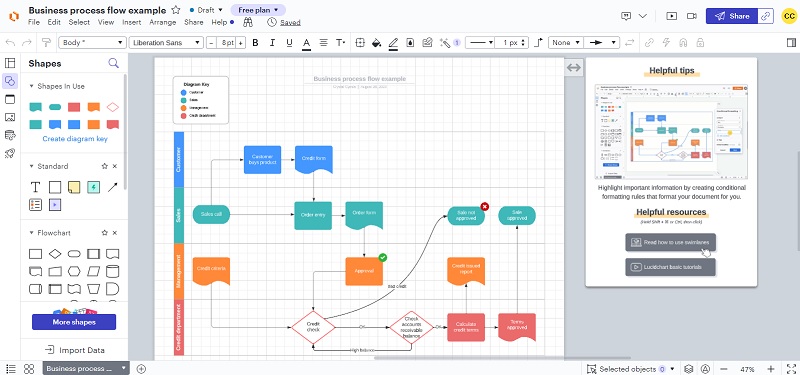Open the end arrow style dropdown

coord(601,43)
